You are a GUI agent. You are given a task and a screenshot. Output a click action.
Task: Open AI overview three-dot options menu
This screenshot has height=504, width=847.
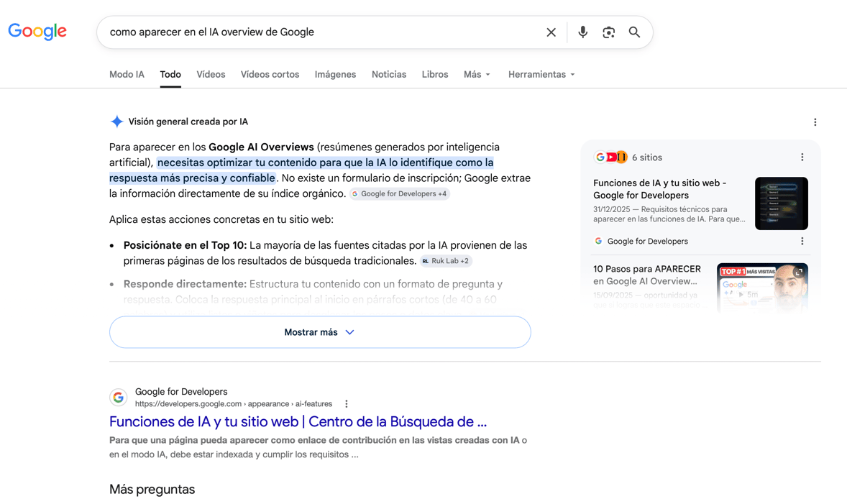(815, 122)
